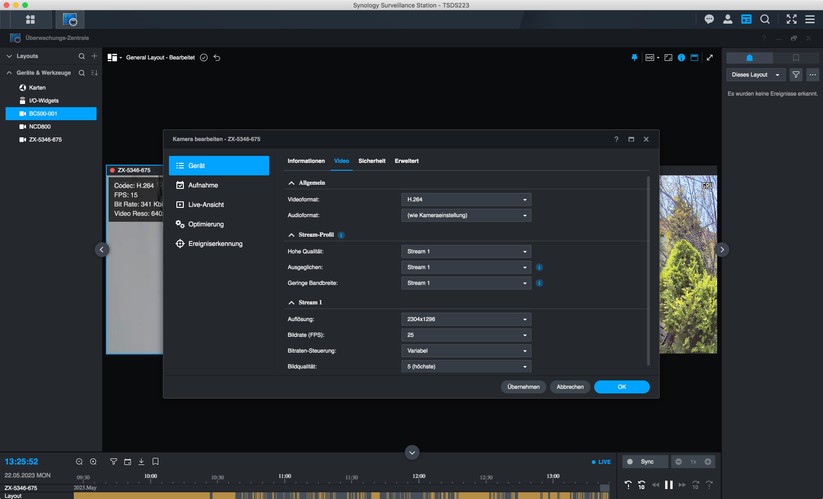
Task: Collapse the Allgemein section
Action: coord(292,183)
